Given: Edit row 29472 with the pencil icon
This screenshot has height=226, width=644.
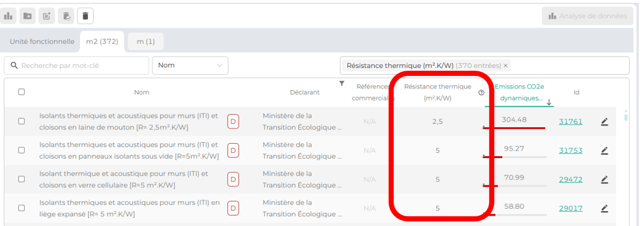Looking at the screenshot, I should click(604, 179).
